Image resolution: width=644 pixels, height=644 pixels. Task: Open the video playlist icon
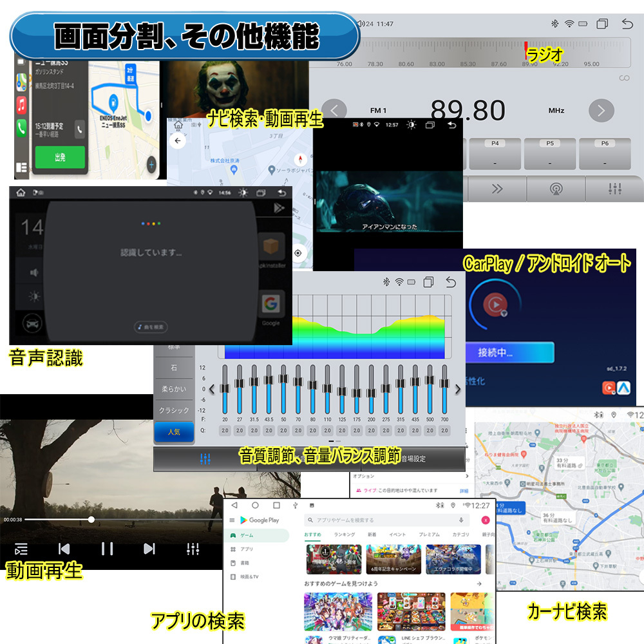(21, 549)
